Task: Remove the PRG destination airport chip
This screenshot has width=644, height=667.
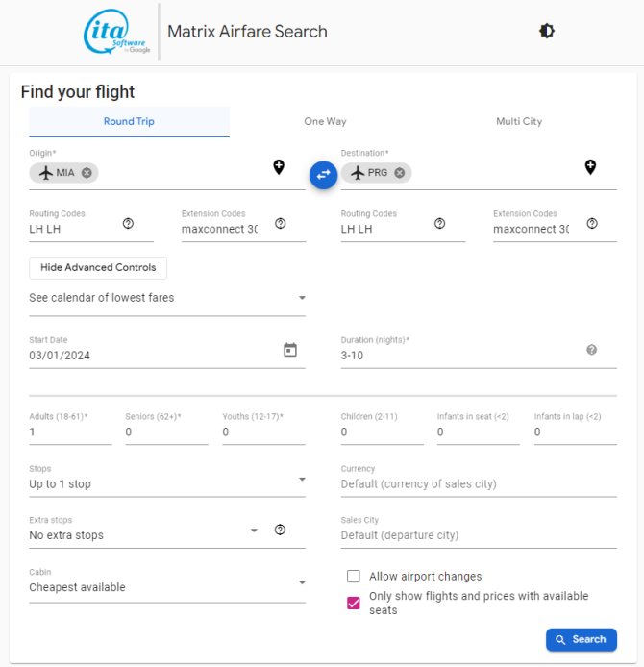Action: (x=400, y=173)
